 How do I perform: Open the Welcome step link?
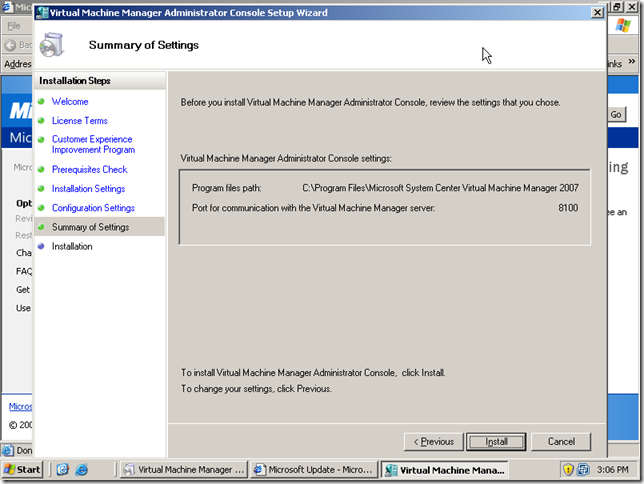coord(70,101)
